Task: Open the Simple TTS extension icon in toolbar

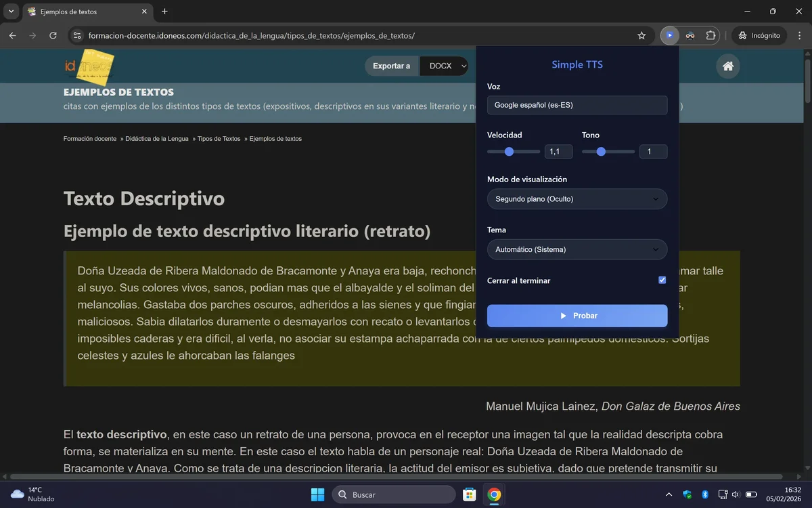Action: click(x=670, y=35)
